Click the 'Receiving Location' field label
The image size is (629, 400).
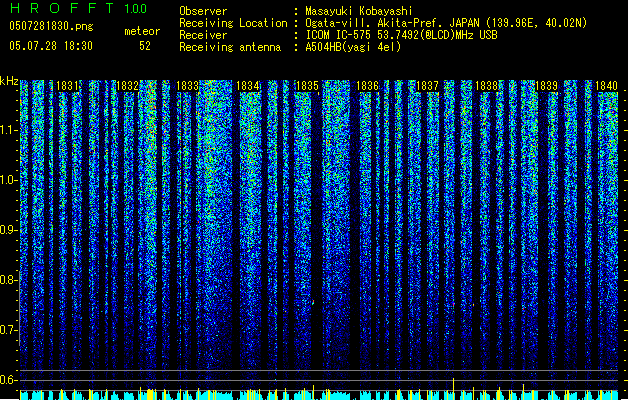pos(233,23)
